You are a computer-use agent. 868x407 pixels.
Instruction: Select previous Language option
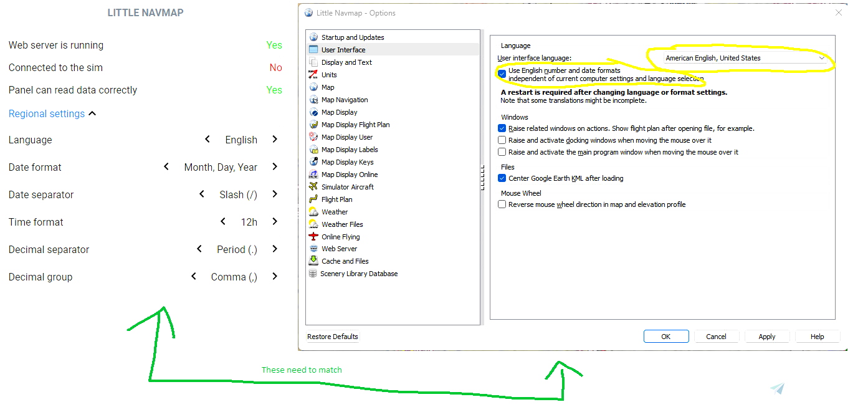207,140
